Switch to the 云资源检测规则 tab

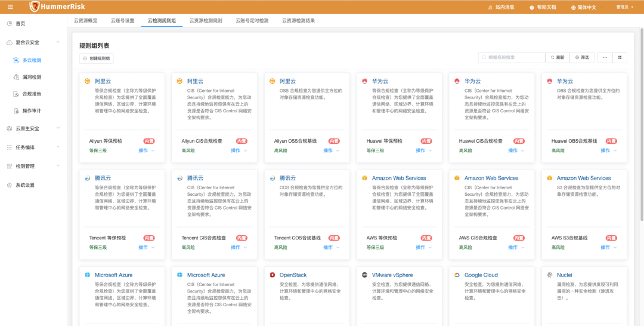(x=206, y=20)
